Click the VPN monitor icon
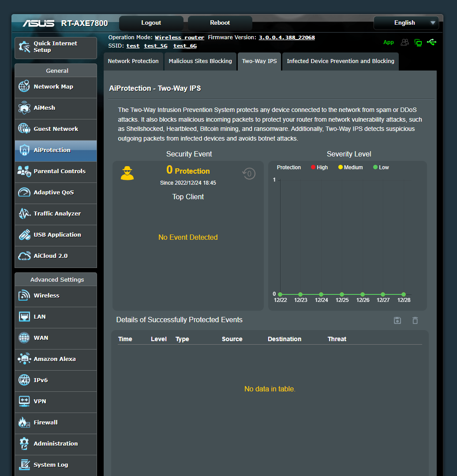Image resolution: width=457 pixels, height=476 pixels. (24, 401)
